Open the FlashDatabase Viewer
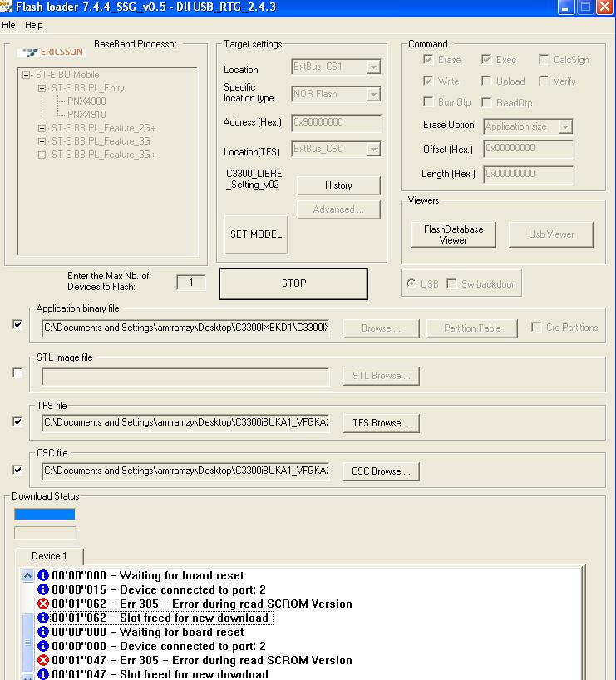The height and width of the screenshot is (680, 616). click(x=453, y=234)
